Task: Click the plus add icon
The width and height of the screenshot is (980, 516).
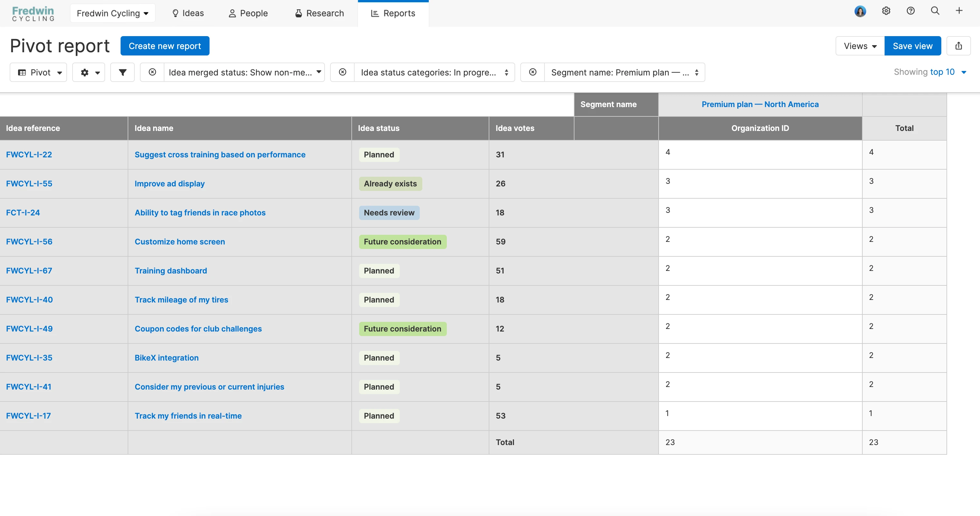Action: [x=959, y=11]
